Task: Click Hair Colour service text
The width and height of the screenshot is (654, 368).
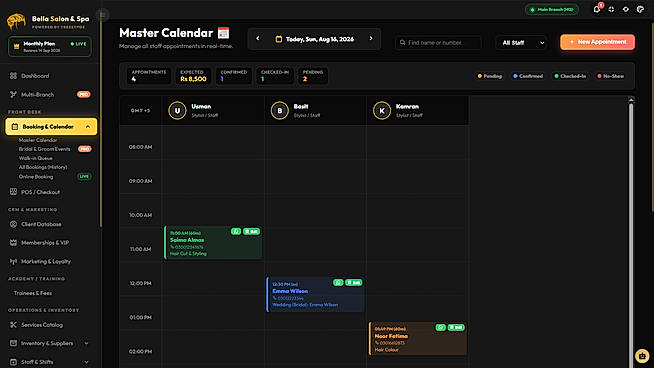Action: coord(387,350)
